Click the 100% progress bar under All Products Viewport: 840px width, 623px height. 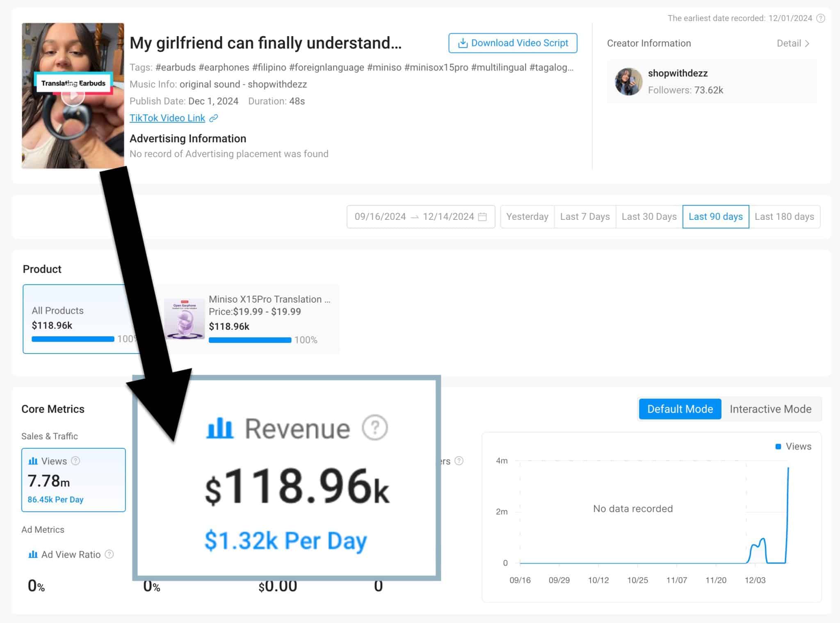73,339
